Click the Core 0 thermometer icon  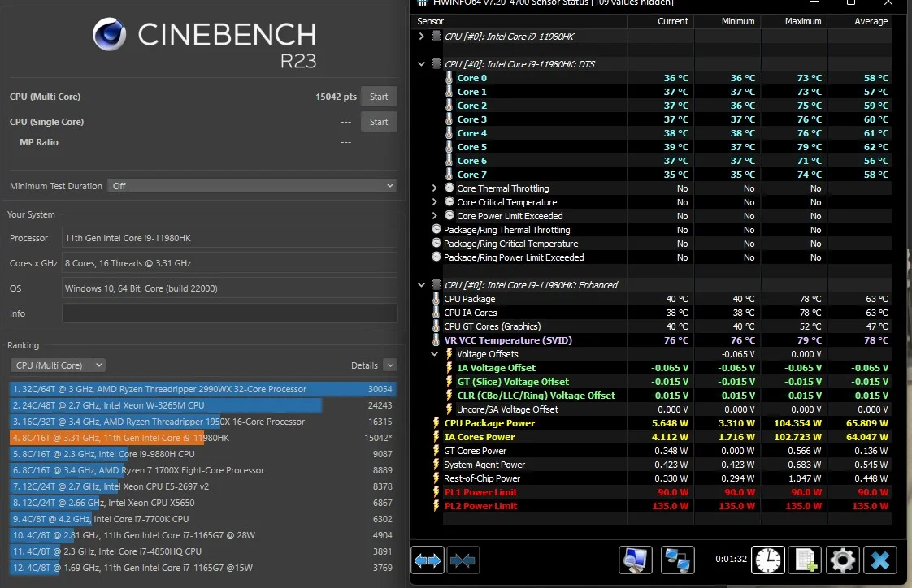(x=449, y=78)
